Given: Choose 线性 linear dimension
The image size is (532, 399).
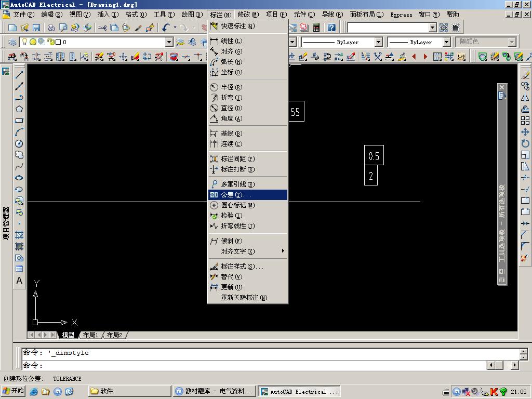Looking at the screenshot, I should 247,41.
